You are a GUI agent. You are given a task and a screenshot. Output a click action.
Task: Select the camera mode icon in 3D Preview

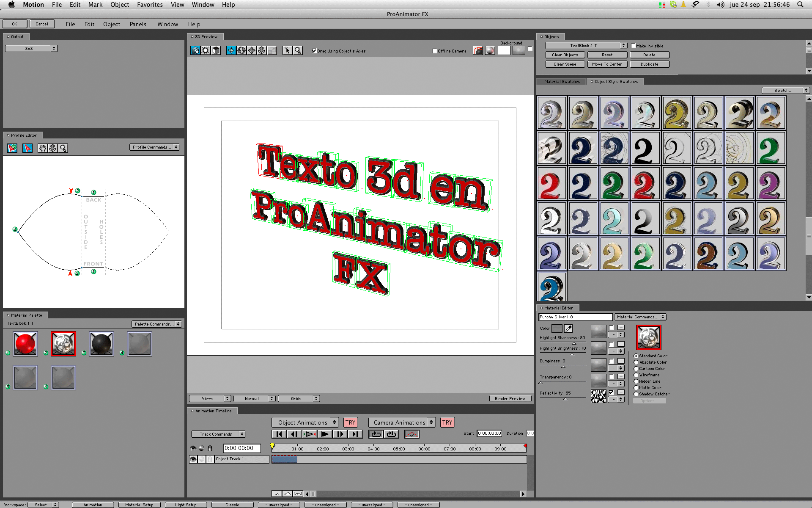click(195, 51)
